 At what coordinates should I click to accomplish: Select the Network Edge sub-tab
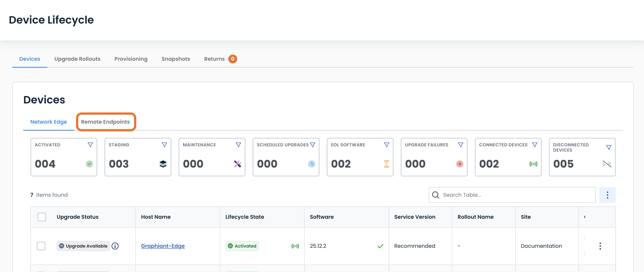(x=49, y=122)
